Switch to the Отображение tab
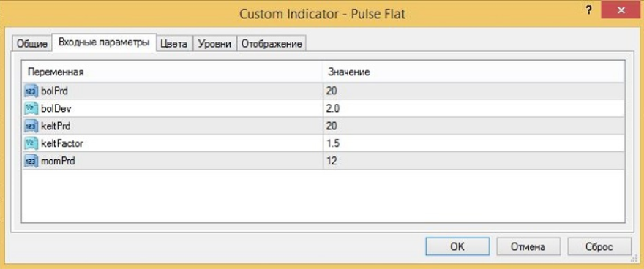 click(x=272, y=44)
